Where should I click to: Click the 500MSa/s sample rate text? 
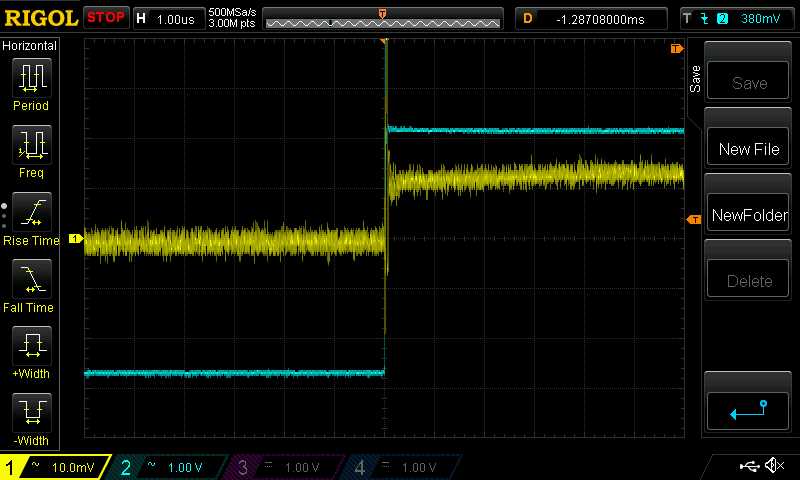(x=232, y=13)
